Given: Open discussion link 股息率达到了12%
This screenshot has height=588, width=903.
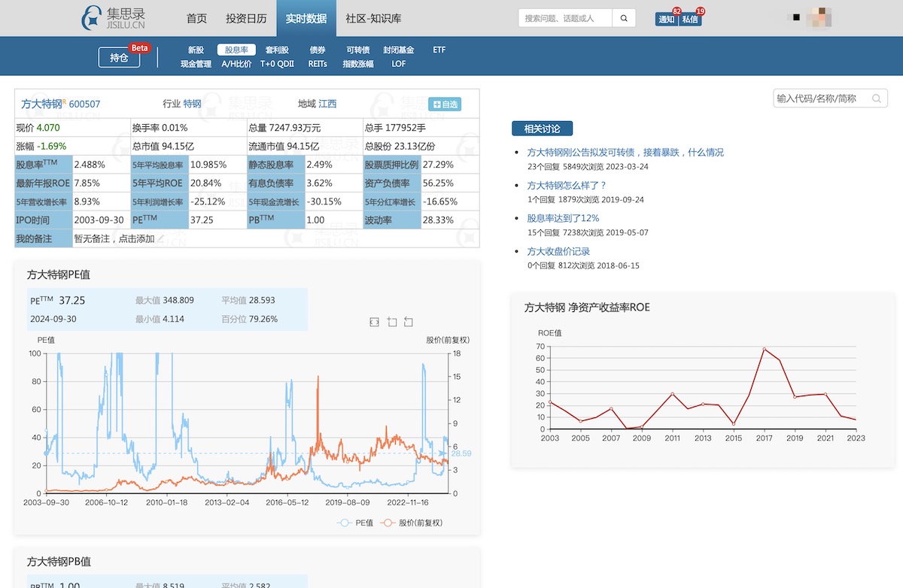Looking at the screenshot, I should pyautogui.click(x=563, y=218).
